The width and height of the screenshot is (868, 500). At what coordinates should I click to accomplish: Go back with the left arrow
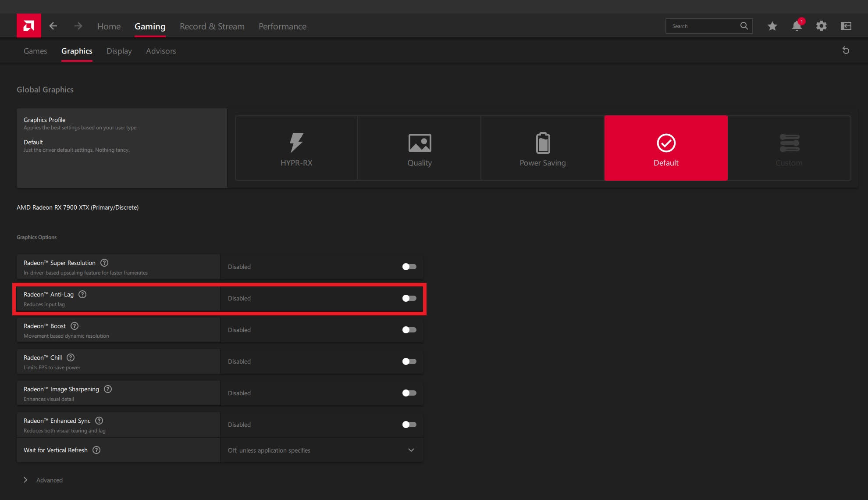pyautogui.click(x=53, y=26)
